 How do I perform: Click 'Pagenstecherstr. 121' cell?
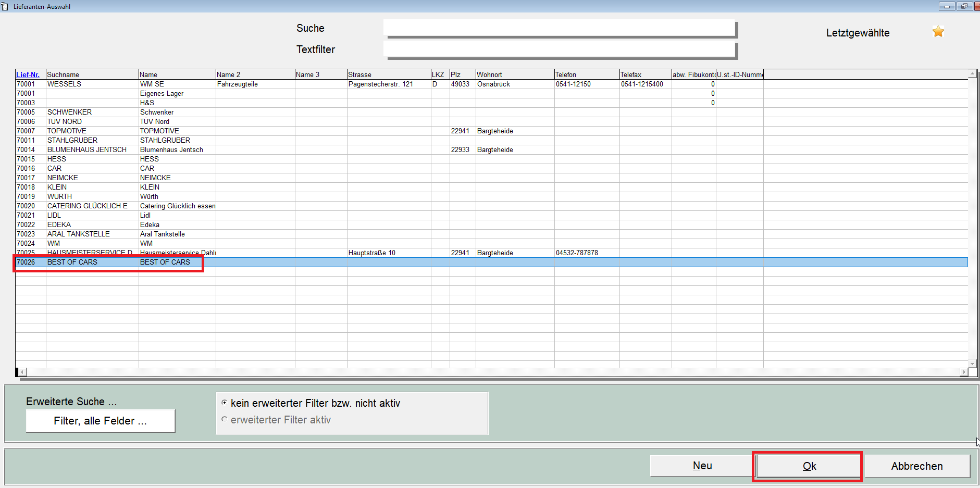click(389, 84)
